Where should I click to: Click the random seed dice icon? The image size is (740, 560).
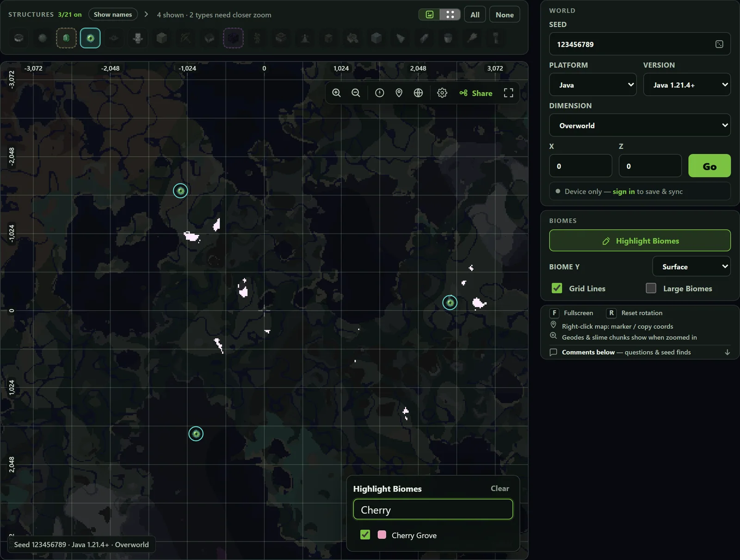click(719, 44)
